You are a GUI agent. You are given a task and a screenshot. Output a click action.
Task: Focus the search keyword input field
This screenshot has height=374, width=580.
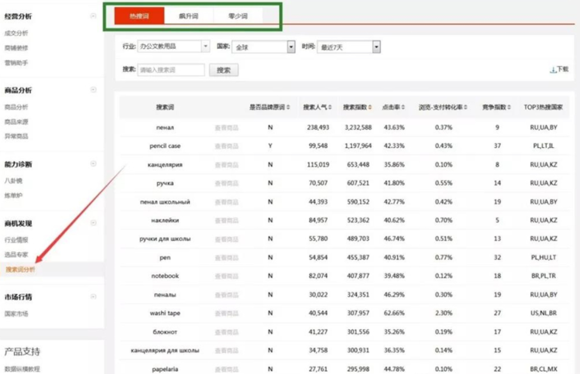171,70
